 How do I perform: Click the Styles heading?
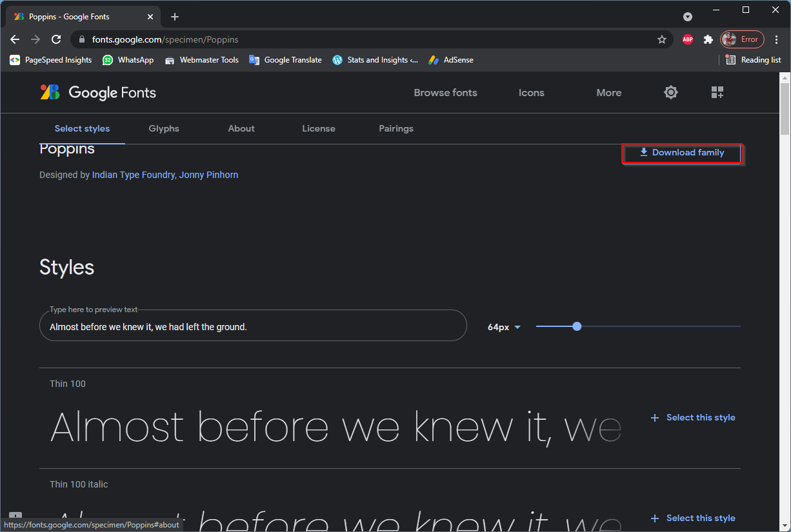[x=67, y=268]
